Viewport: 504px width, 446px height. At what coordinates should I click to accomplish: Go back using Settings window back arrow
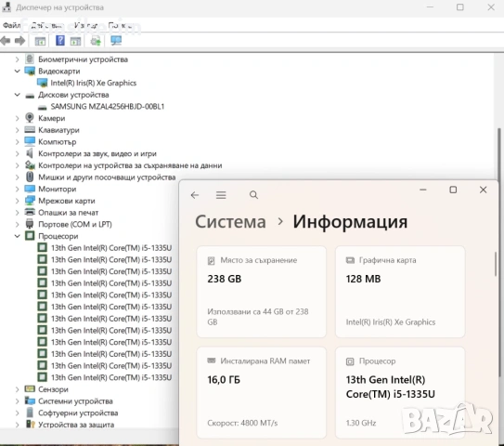(x=195, y=195)
